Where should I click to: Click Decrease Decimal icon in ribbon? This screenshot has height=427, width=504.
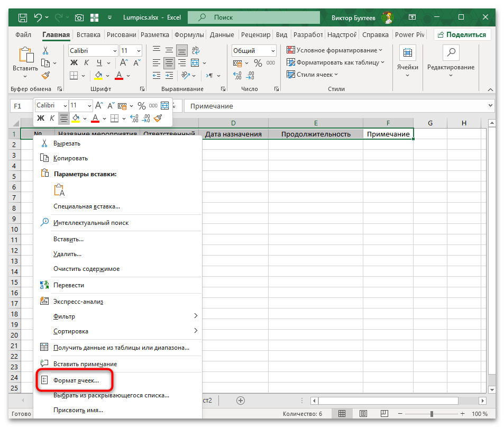pyautogui.click(x=250, y=76)
